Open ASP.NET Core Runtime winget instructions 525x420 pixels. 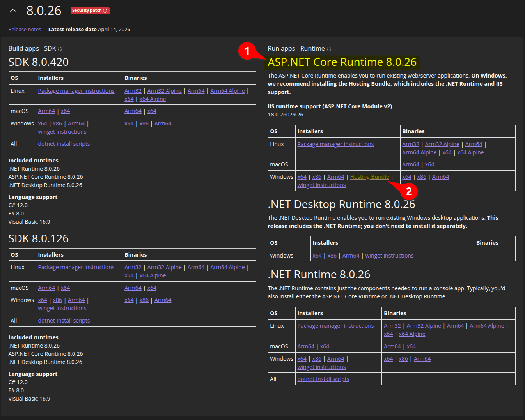tap(321, 185)
